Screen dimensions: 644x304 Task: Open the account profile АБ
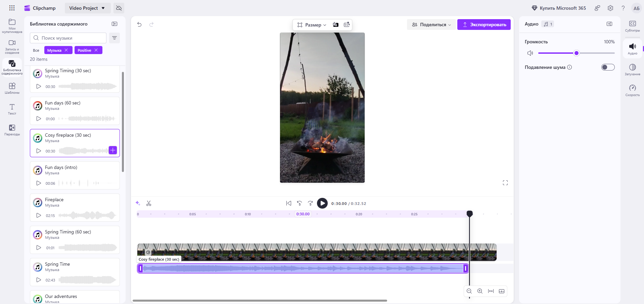(636, 8)
